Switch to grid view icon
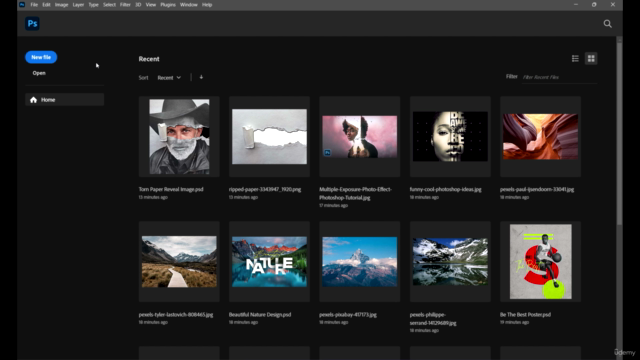Viewport: 640px width, 360px height. (x=591, y=59)
